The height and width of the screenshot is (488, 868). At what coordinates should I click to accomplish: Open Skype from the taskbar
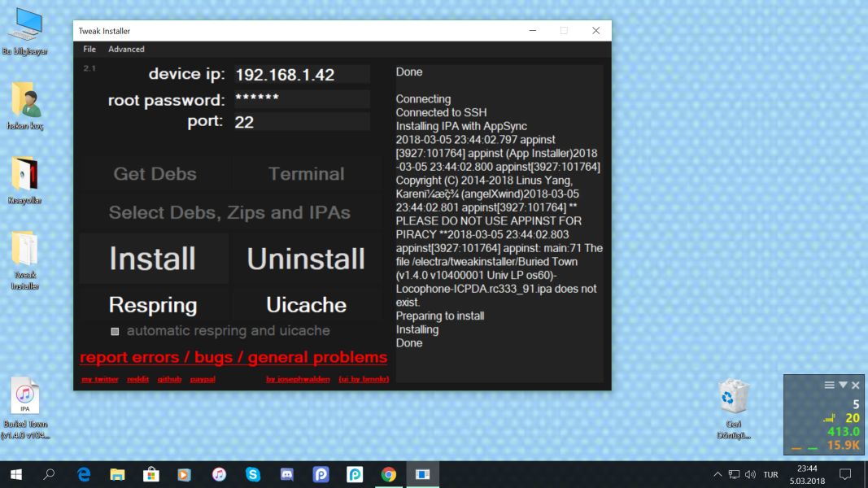(253, 474)
